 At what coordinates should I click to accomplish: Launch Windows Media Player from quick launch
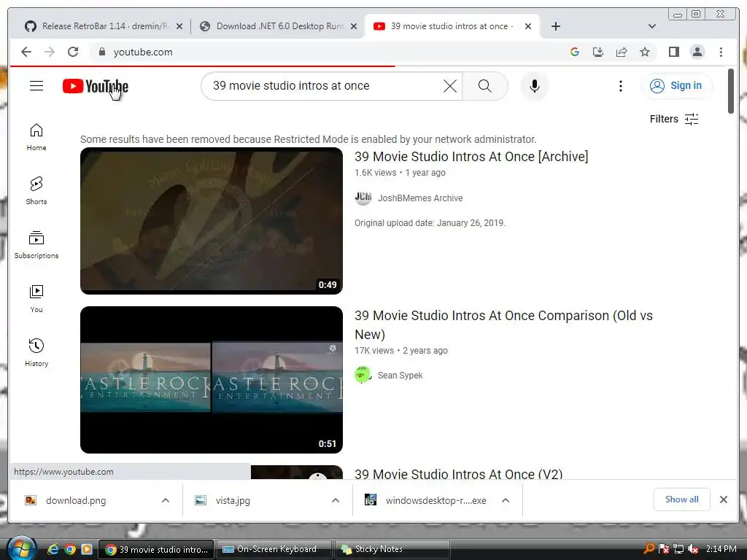coord(87,549)
